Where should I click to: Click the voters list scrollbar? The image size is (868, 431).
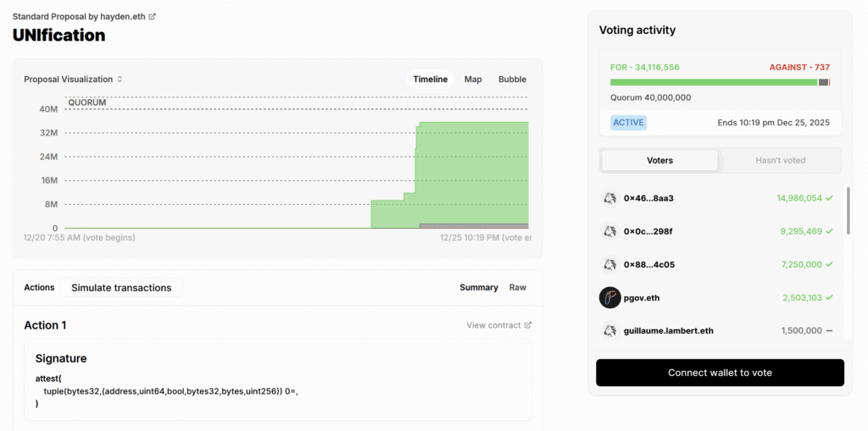coord(848,212)
